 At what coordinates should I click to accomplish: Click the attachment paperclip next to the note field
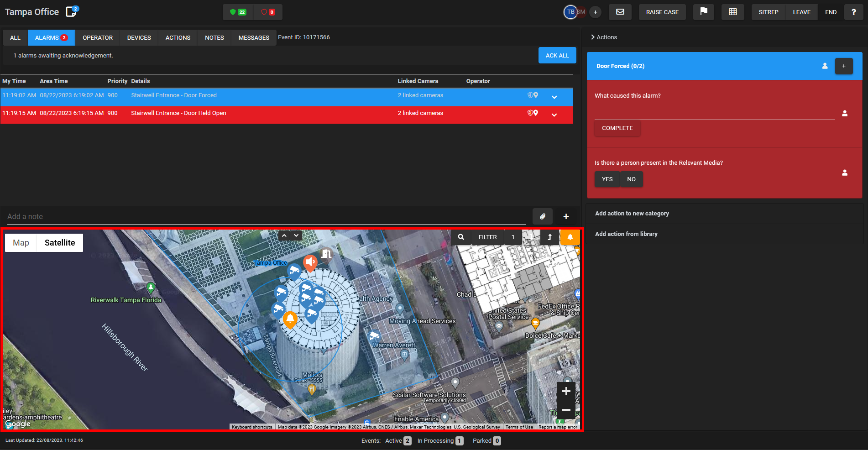point(542,216)
